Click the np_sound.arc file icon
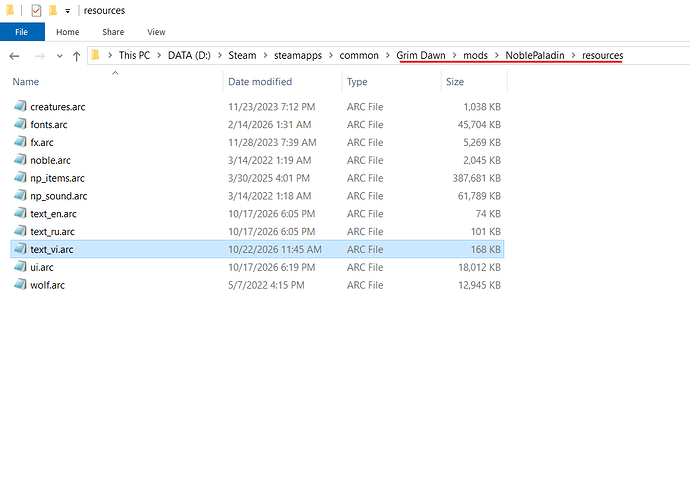This screenshot has height=494, width=690. (x=20, y=195)
